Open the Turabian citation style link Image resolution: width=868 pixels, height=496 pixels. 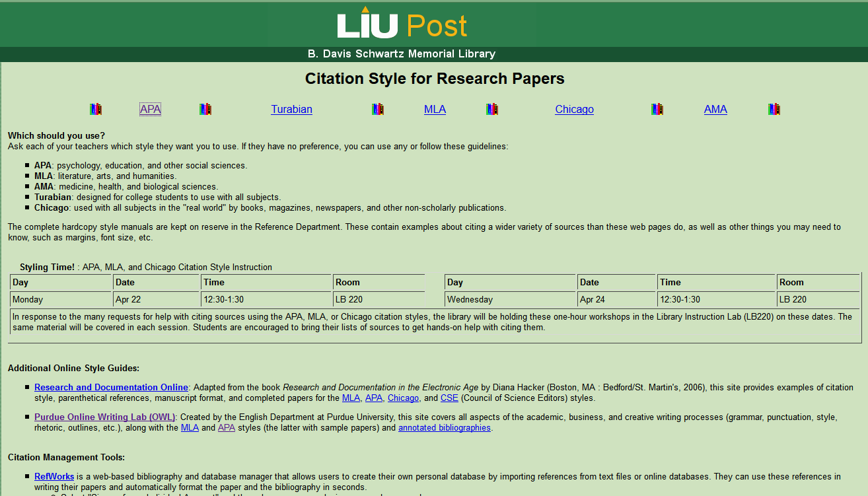click(291, 110)
